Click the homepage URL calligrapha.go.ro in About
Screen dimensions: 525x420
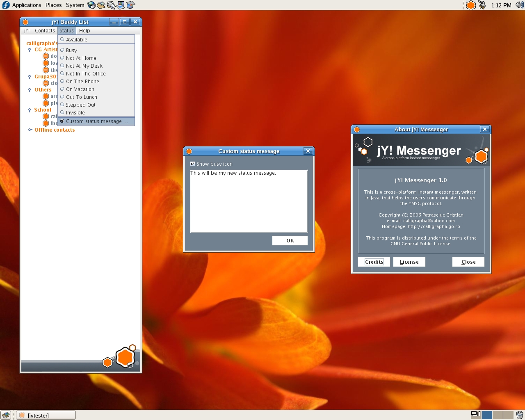(x=434, y=226)
